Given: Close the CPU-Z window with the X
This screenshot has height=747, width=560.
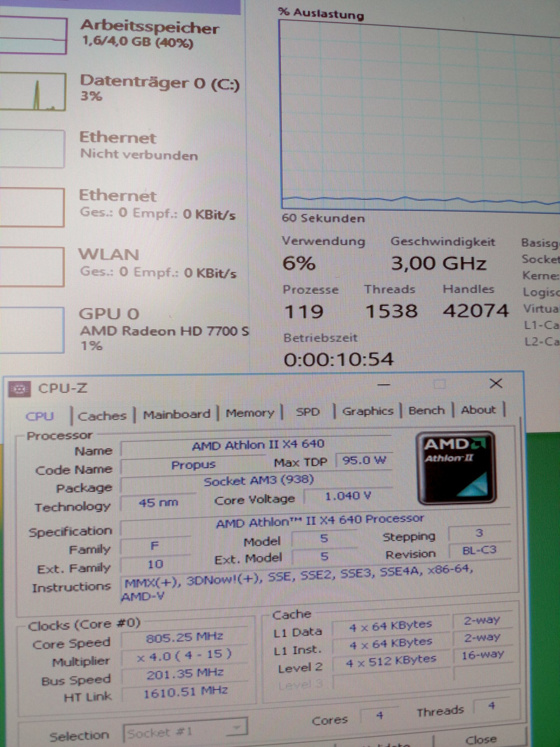Looking at the screenshot, I should click(496, 384).
